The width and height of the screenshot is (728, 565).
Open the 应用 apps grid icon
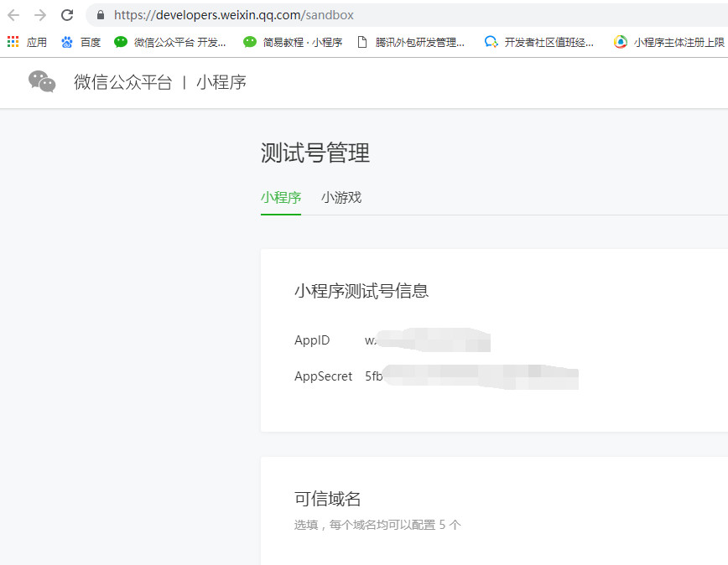(13, 42)
